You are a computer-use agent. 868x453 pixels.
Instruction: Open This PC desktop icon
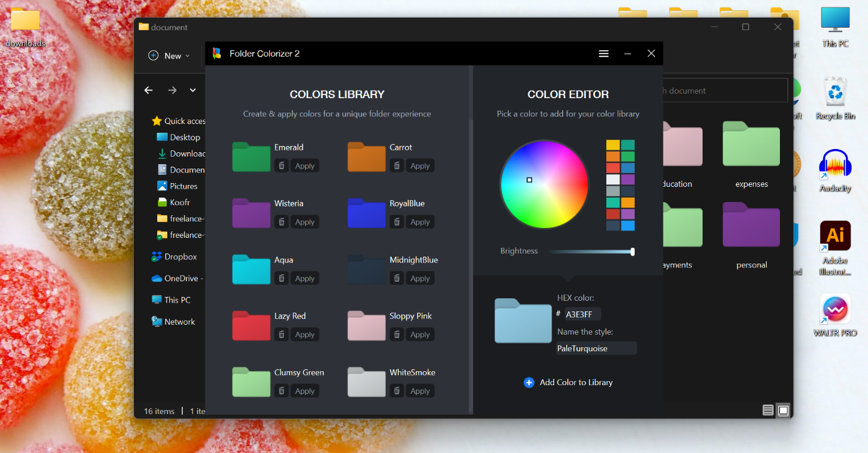[x=835, y=26]
